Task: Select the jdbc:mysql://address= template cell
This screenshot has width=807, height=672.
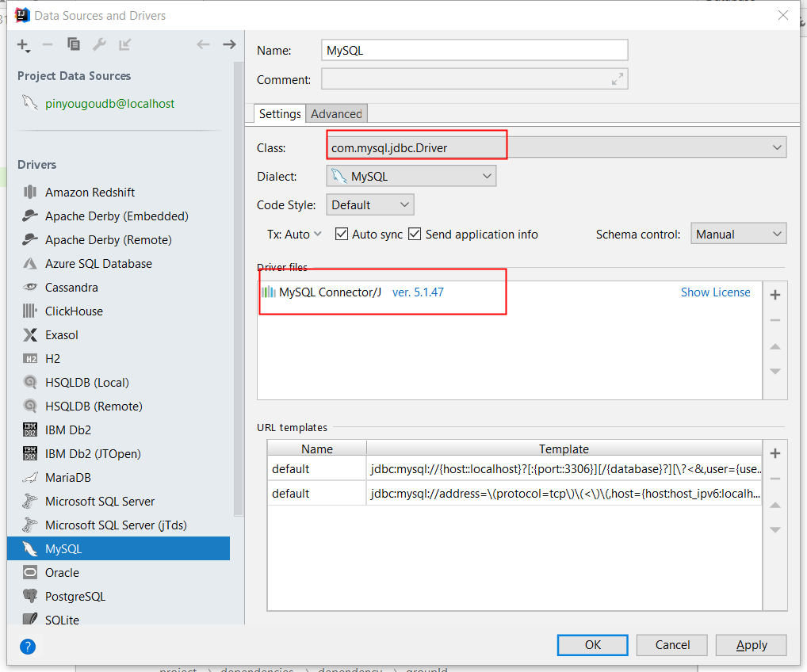Action: click(564, 494)
